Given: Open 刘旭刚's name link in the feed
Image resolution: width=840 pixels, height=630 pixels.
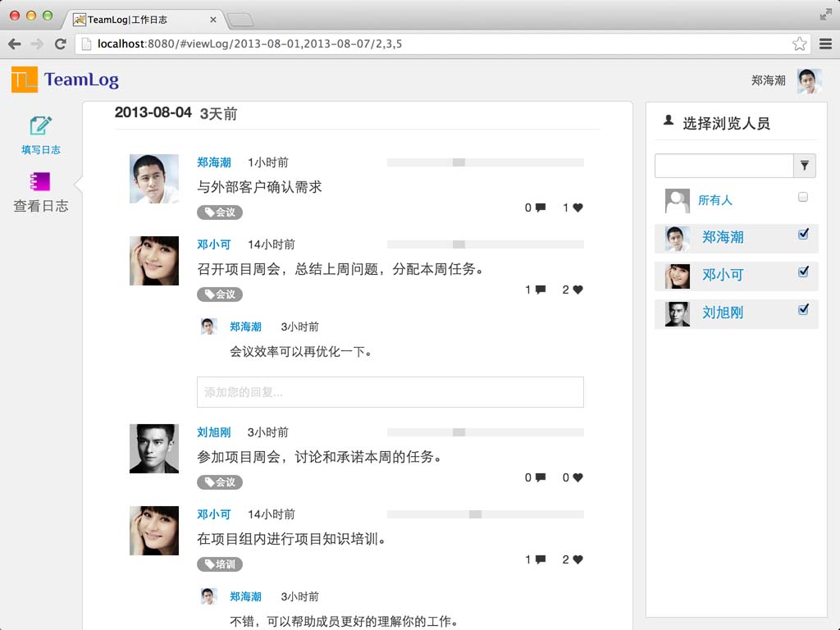Looking at the screenshot, I should (214, 432).
